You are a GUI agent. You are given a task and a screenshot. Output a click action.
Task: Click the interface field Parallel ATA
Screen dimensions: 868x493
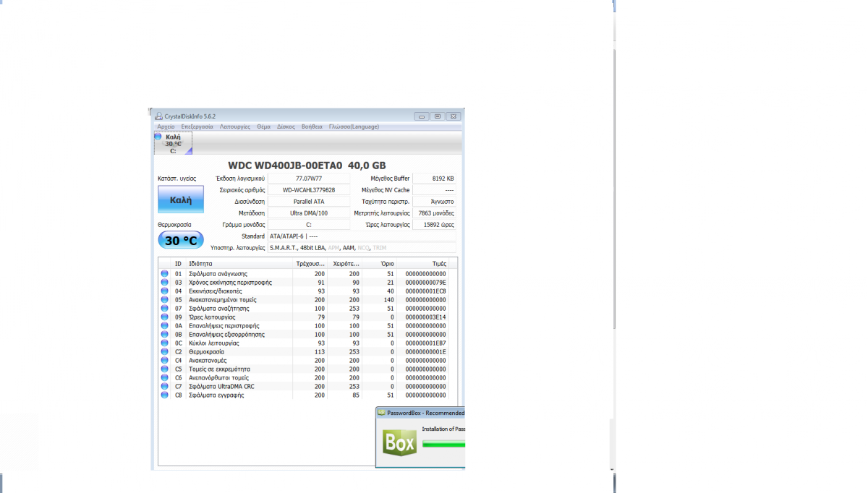click(309, 202)
